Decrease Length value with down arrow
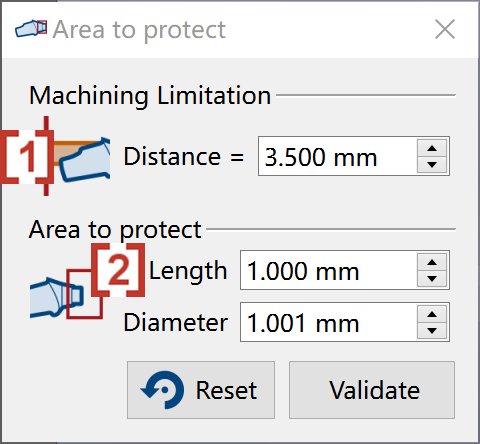 (432, 278)
